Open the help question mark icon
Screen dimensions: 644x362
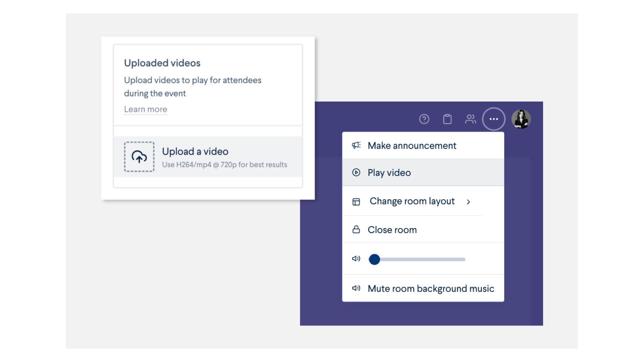pyautogui.click(x=424, y=119)
